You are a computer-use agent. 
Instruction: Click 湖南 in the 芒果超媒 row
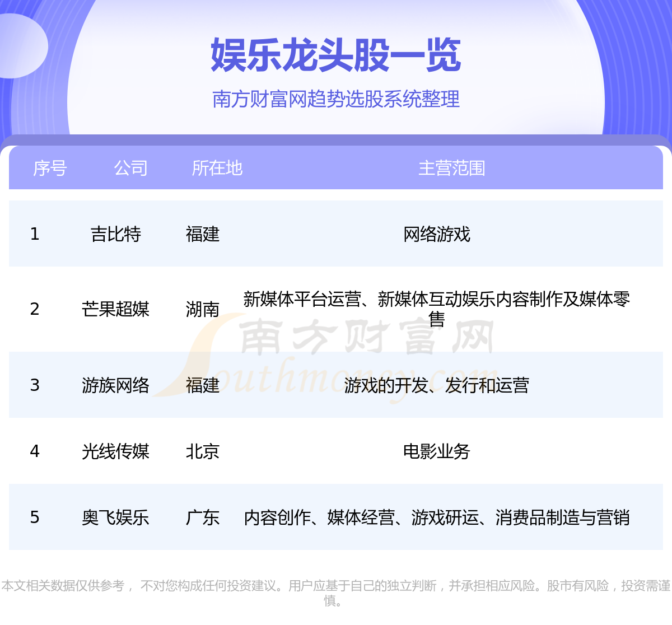click(x=203, y=309)
